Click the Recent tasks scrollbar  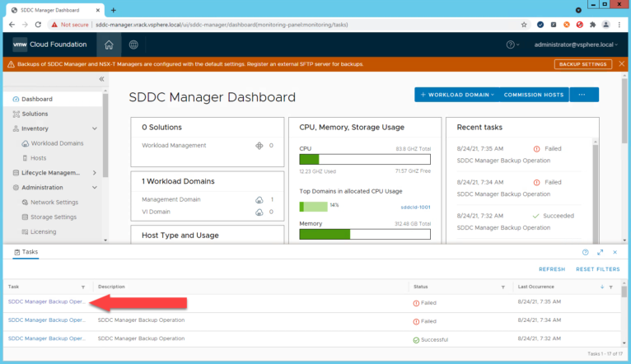click(x=596, y=191)
